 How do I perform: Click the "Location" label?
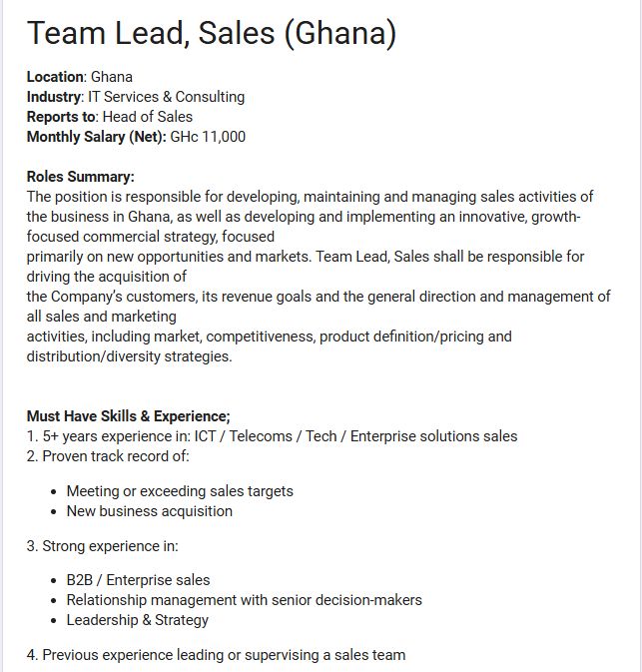pos(56,77)
